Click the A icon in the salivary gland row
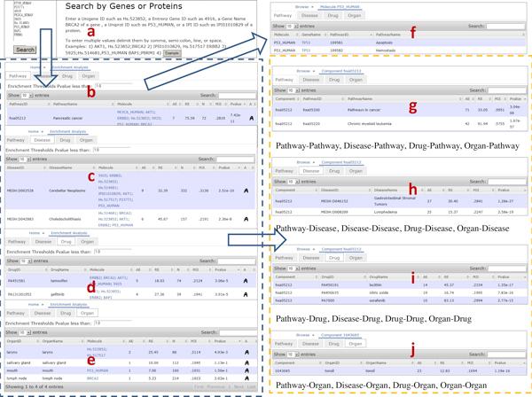 [x=246, y=362]
